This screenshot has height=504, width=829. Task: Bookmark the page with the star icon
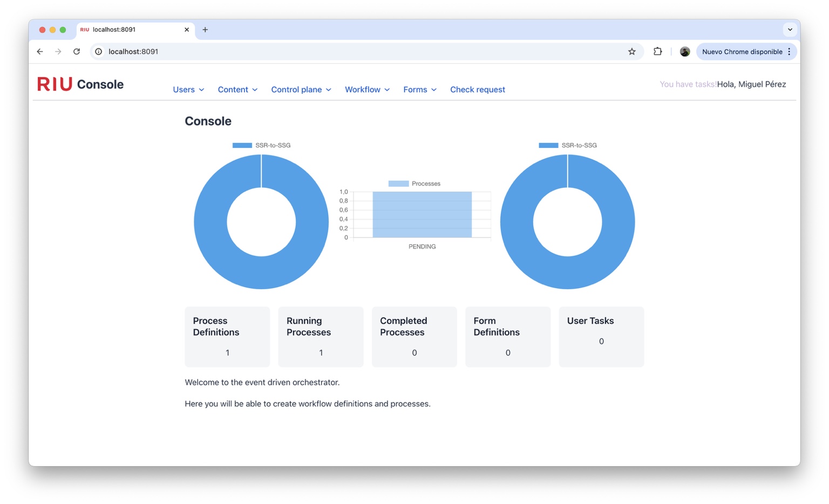click(631, 51)
